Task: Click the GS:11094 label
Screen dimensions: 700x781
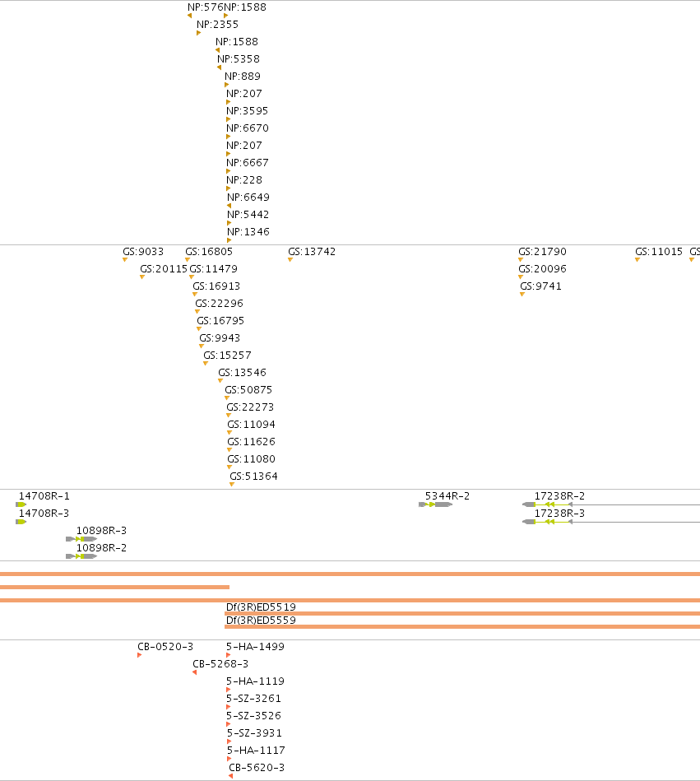Action: pos(252,425)
